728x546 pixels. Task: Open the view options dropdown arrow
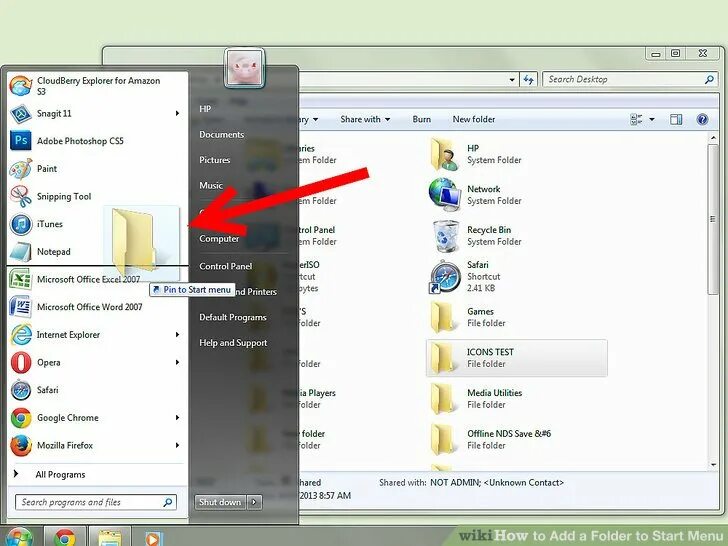coord(652,119)
